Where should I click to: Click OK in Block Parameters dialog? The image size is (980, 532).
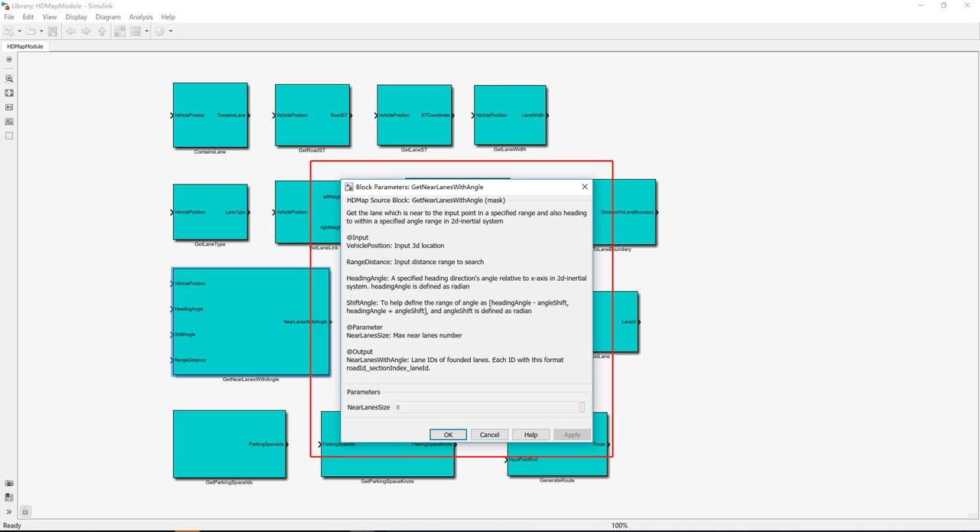(x=448, y=434)
